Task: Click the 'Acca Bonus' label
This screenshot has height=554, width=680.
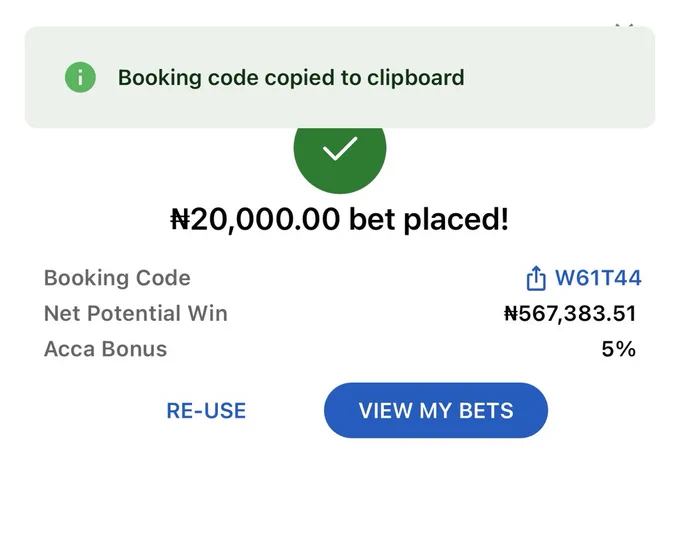Action: coord(105,349)
